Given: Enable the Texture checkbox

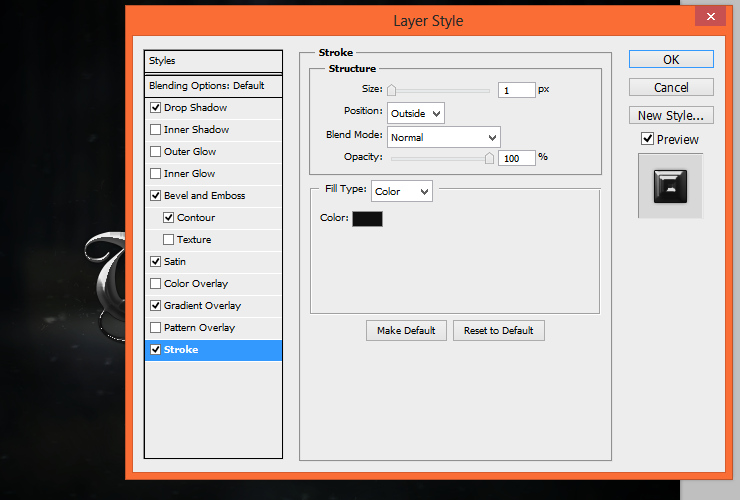Looking at the screenshot, I should coord(168,240).
